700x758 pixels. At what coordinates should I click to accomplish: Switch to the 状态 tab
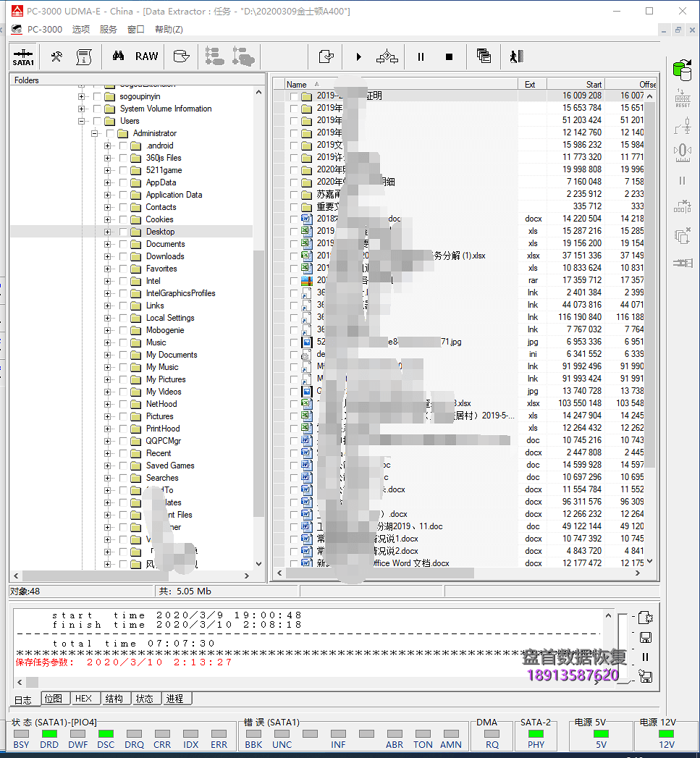point(145,699)
